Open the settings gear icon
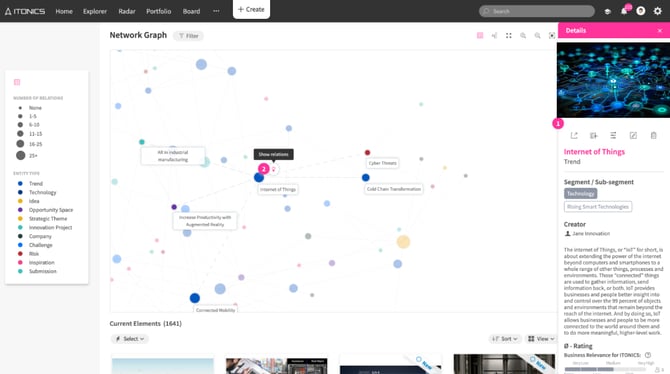This screenshot has width=670, height=374. [x=658, y=11]
